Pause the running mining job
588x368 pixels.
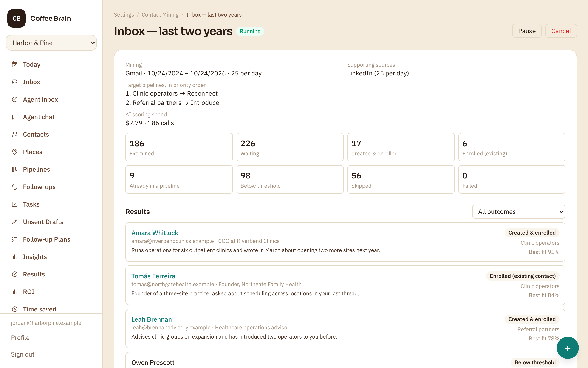[527, 31]
